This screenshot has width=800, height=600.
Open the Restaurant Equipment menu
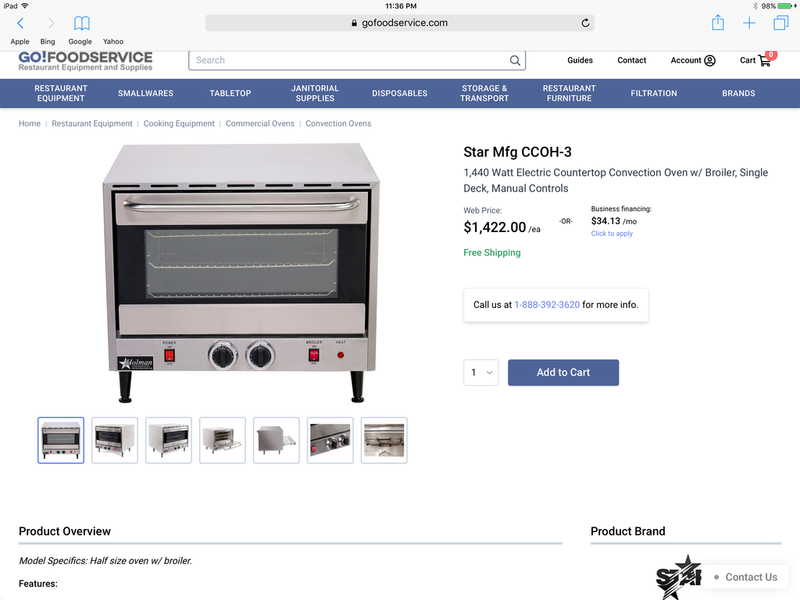(x=61, y=93)
